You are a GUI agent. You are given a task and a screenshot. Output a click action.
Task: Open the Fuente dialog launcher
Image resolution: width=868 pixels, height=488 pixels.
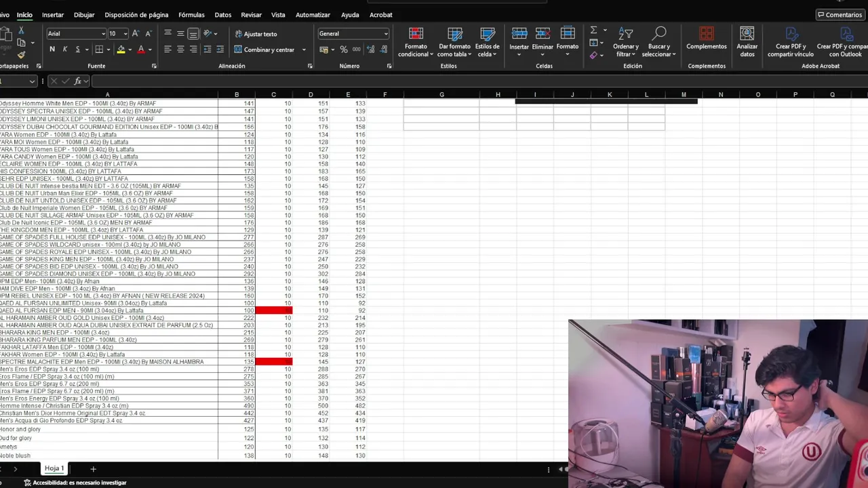pyautogui.click(x=154, y=66)
